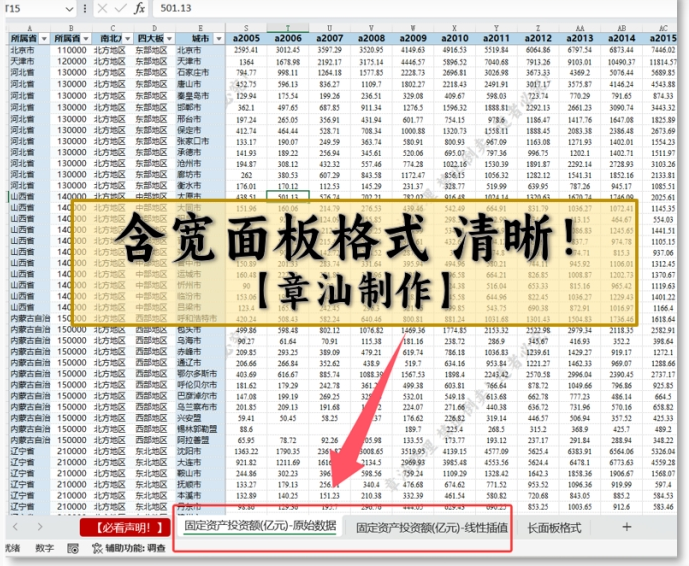Click the previous sheet navigation arrow
689x566 pixels.
15,526
